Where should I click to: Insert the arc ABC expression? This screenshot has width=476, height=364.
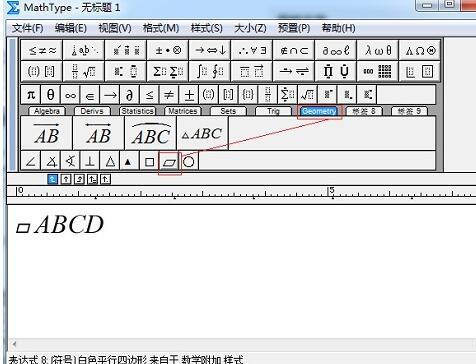click(151, 133)
